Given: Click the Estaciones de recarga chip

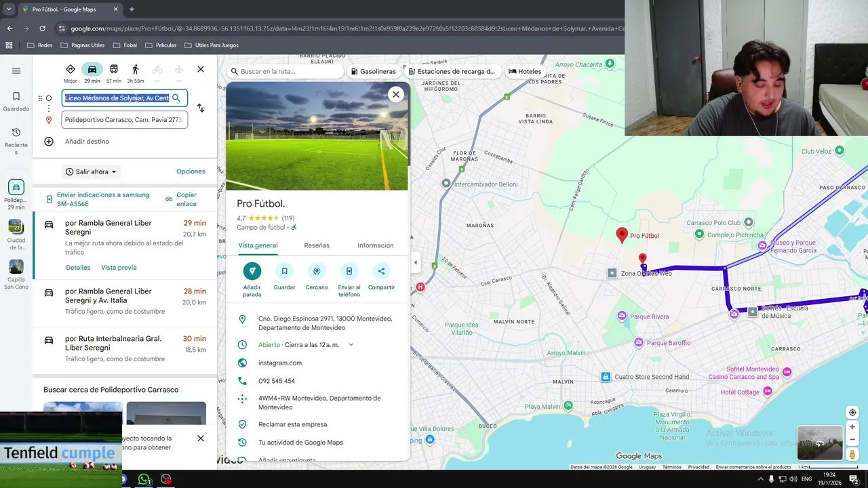Looking at the screenshot, I should pos(452,71).
